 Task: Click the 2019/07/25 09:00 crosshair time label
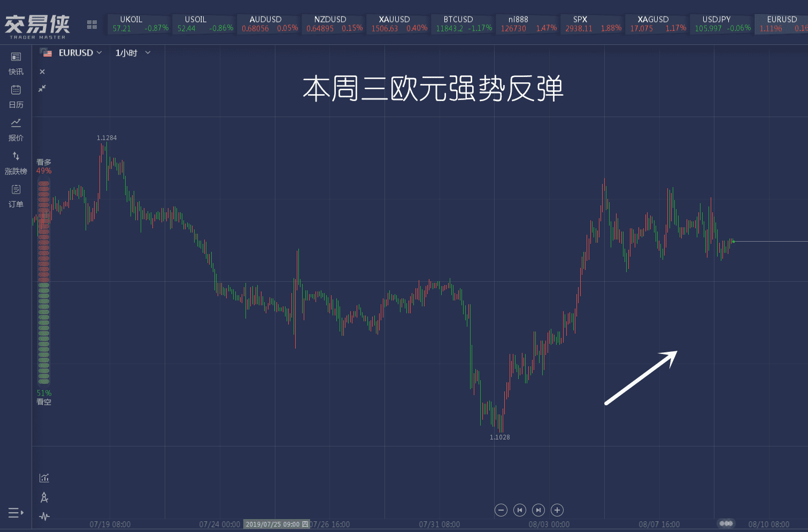click(276, 525)
